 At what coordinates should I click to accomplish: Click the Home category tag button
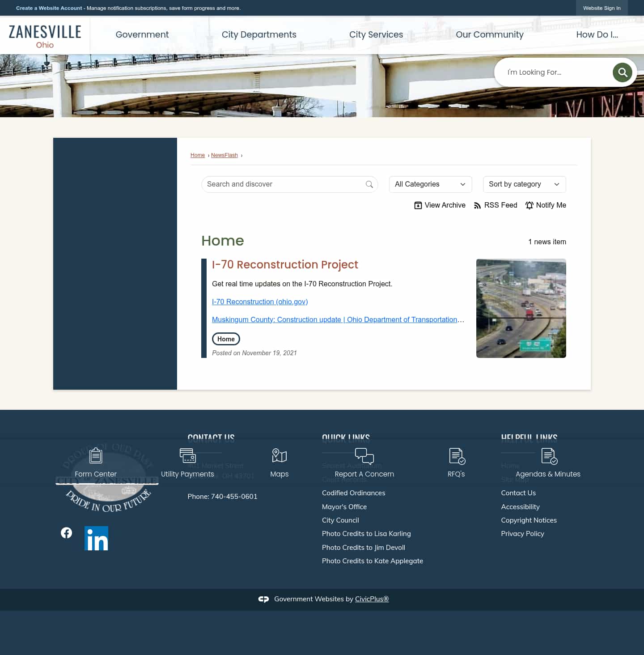click(x=225, y=339)
